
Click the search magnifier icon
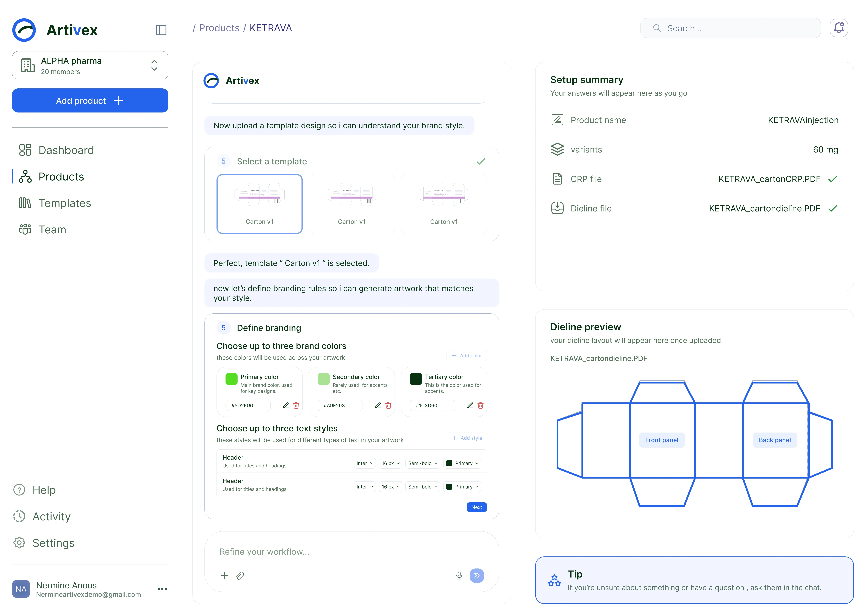(657, 28)
